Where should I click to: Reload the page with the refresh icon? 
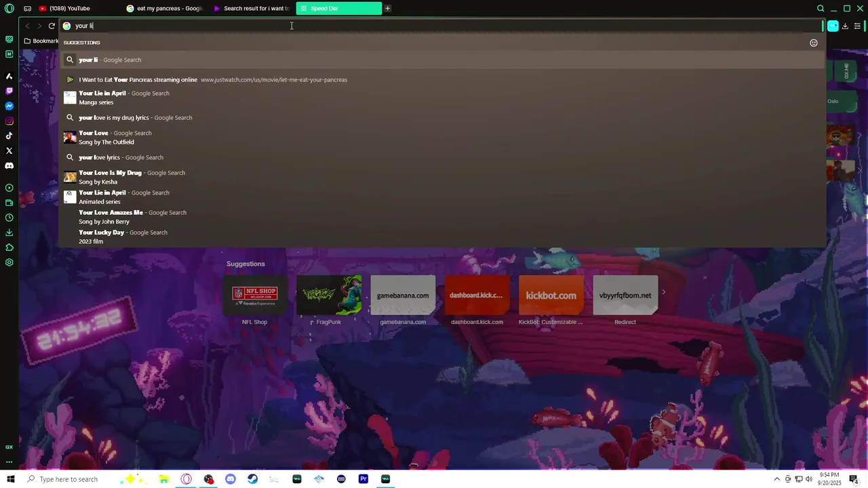tap(52, 26)
